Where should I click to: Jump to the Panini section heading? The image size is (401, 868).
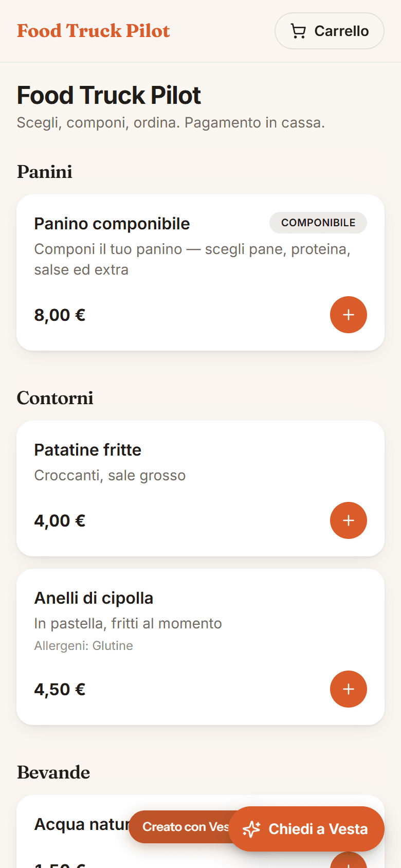[45, 172]
